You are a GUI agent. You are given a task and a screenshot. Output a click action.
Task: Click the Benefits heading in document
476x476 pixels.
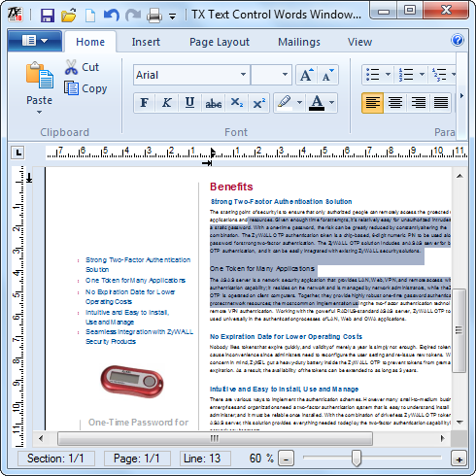[x=231, y=187]
